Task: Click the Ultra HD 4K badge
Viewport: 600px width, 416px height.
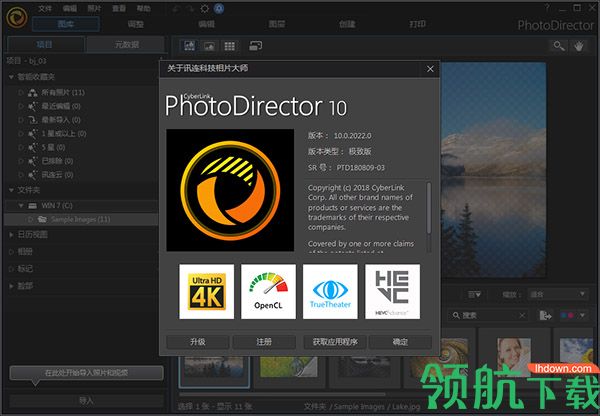Action: click(x=207, y=292)
